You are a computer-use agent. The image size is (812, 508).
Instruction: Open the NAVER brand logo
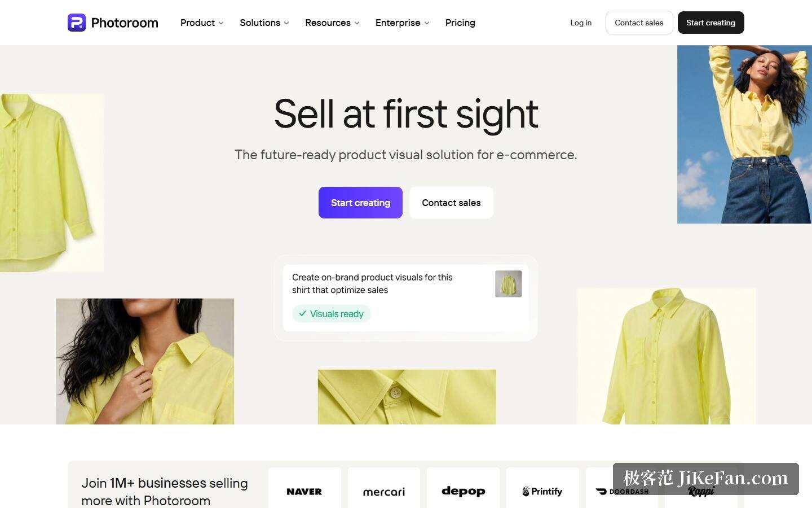[304, 491]
